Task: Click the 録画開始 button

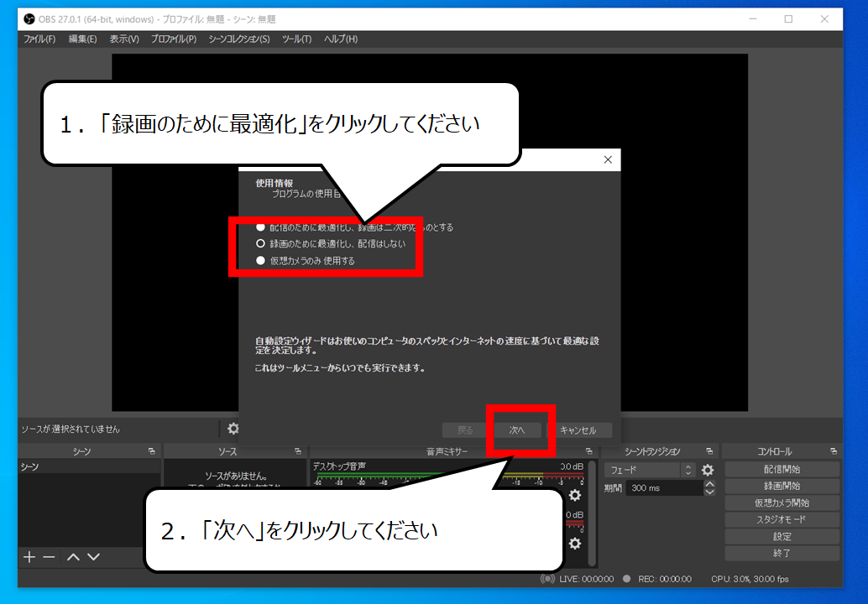Action: (782, 486)
